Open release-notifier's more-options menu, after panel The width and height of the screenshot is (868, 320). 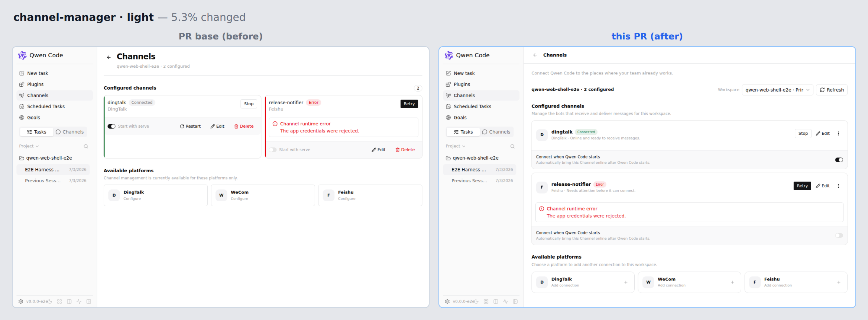pyautogui.click(x=839, y=186)
